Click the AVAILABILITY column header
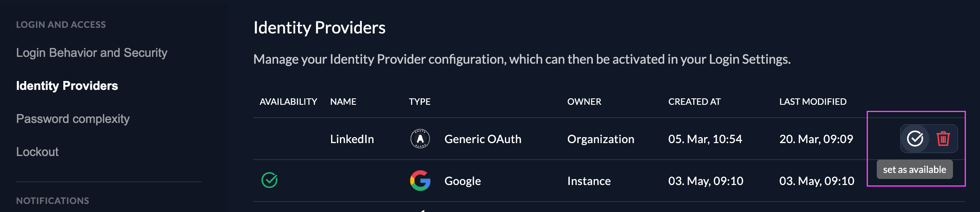The width and height of the screenshot is (980, 212). pyautogui.click(x=288, y=102)
